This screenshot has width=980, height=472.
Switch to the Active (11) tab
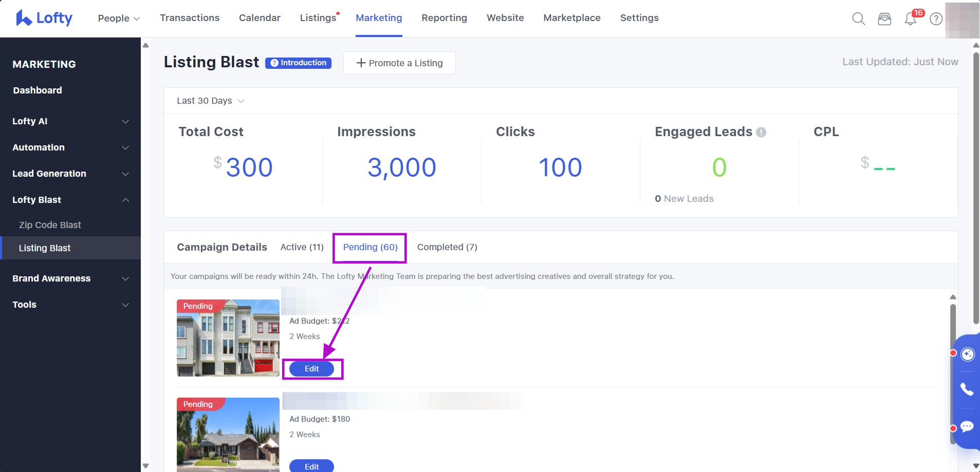[302, 247]
